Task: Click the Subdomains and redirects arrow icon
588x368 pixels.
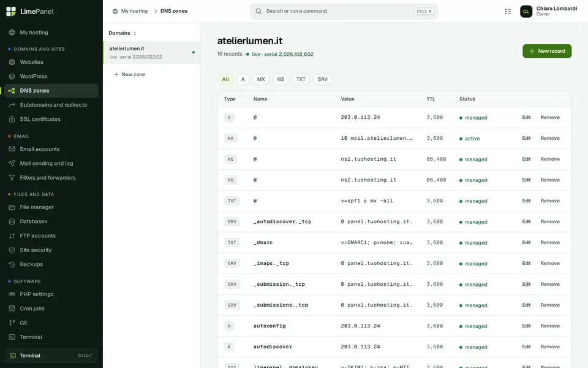Action: (x=12, y=105)
